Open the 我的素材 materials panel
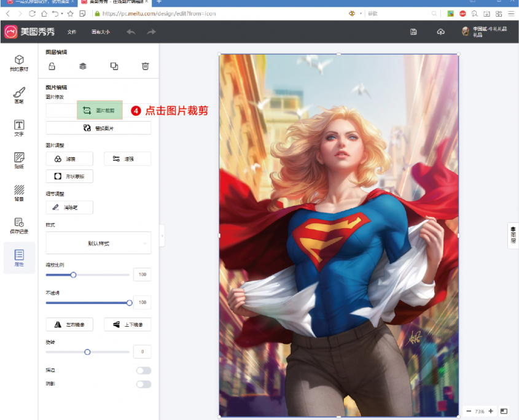The width and height of the screenshot is (519, 420). (19, 63)
